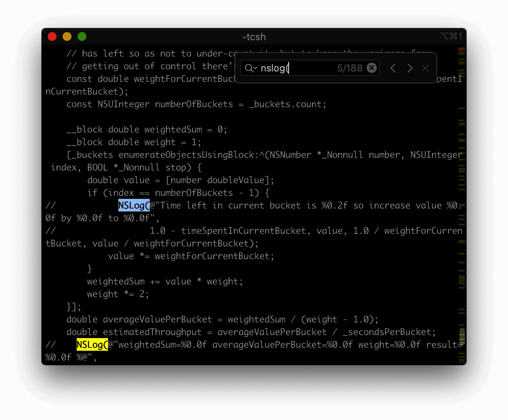Close the find bar
Image resolution: width=508 pixels, height=420 pixels.
point(425,68)
